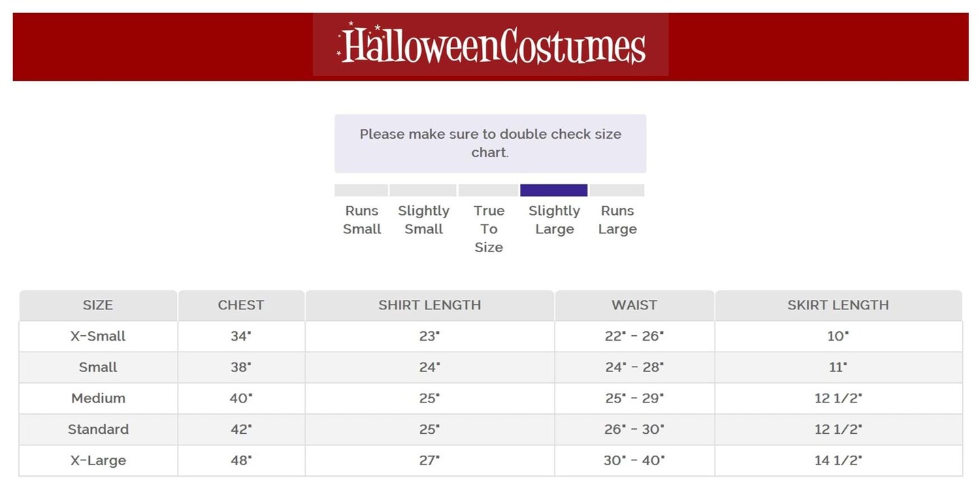Choose the Medium size row label
This screenshot has width=980, height=495.
click(x=98, y=398)
